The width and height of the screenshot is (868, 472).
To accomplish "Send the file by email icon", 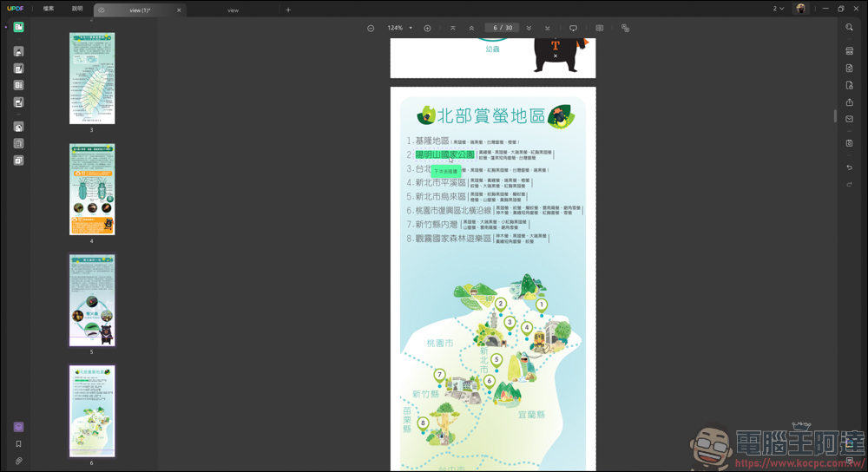I will (849, 119).
